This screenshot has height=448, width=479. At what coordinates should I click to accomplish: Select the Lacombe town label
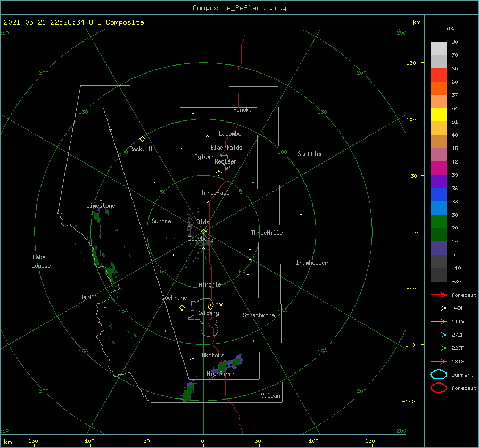230,134
